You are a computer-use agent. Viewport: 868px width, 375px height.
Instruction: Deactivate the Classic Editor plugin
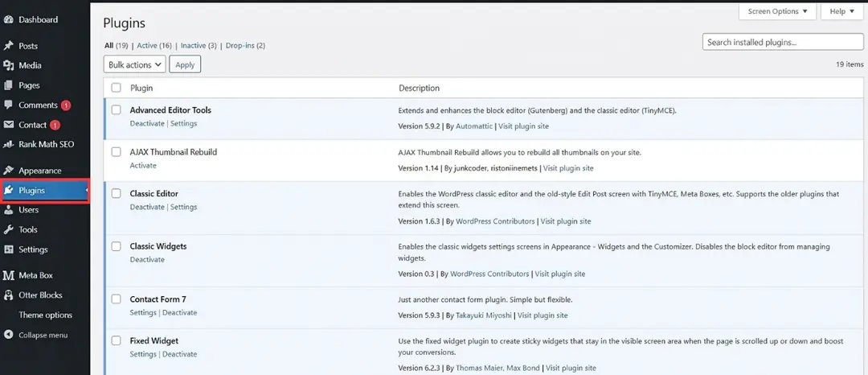tap(147, 207)
